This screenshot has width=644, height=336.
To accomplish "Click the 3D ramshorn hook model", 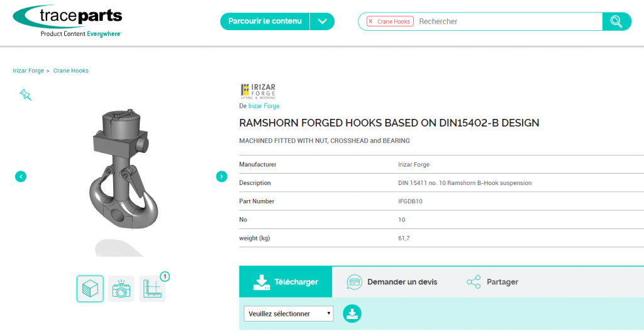I will 123,169.
